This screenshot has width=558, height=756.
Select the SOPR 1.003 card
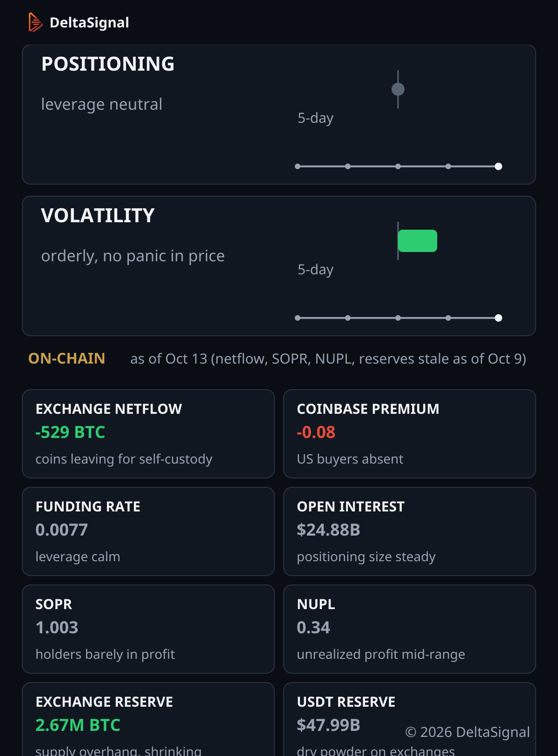[x=148, y=629]
